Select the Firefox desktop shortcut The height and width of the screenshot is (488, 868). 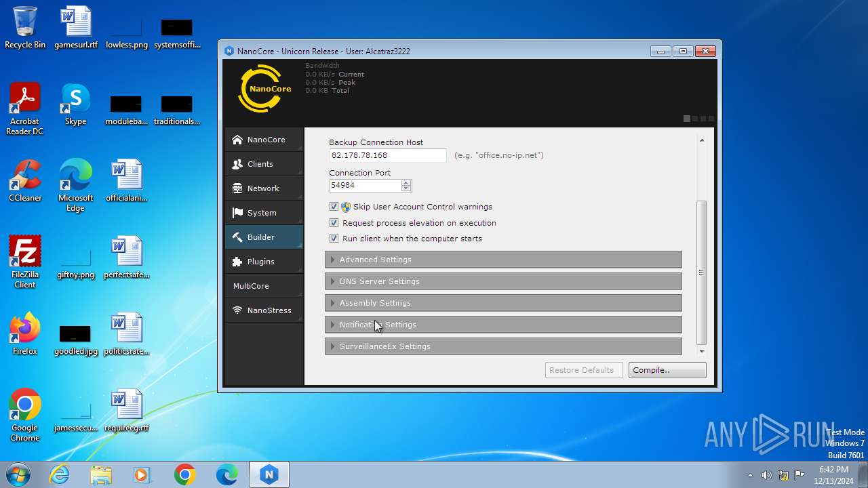[x=25, y=334]
